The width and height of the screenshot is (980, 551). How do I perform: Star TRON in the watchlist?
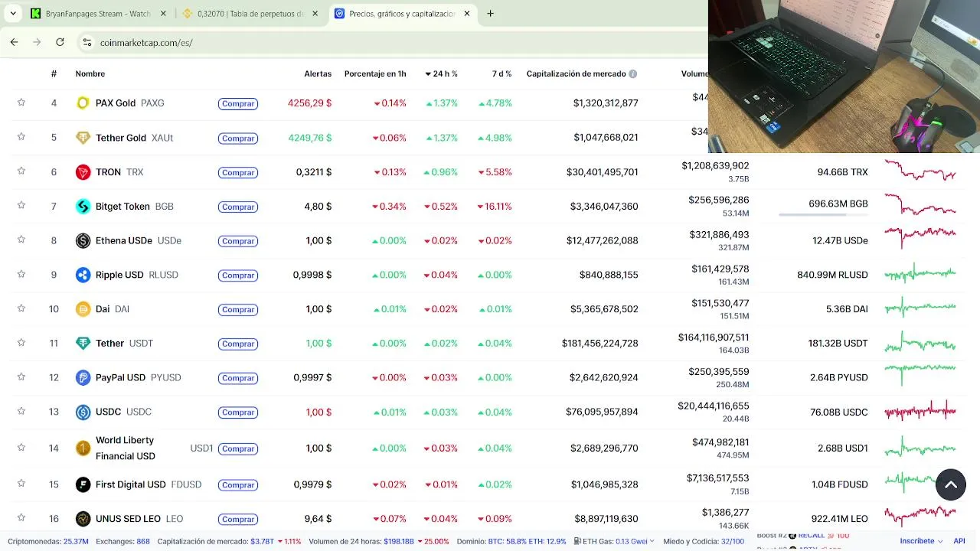click(21, 171)
